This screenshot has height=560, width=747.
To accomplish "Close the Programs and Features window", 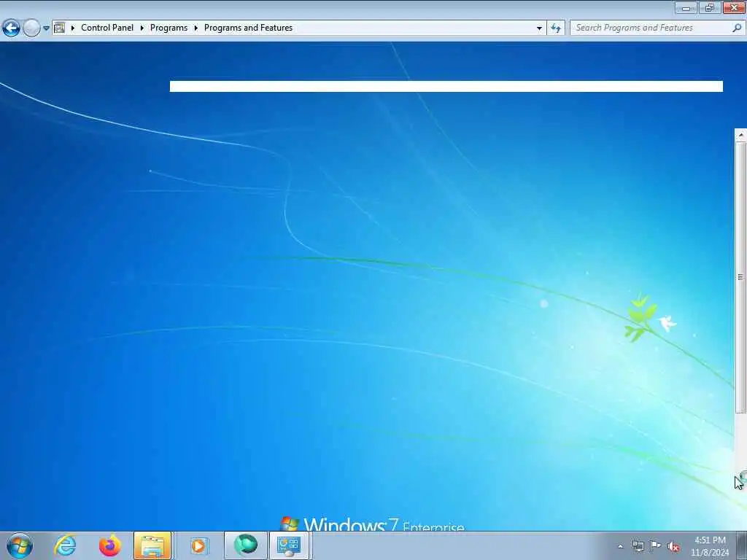I will coord(734,7).
